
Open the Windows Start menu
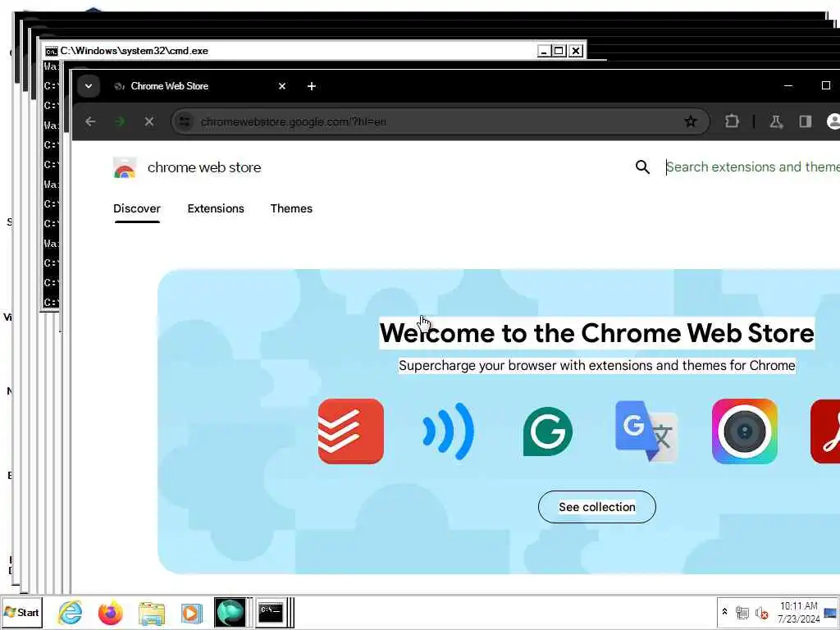pyautogui.click(x=21, y=612)
